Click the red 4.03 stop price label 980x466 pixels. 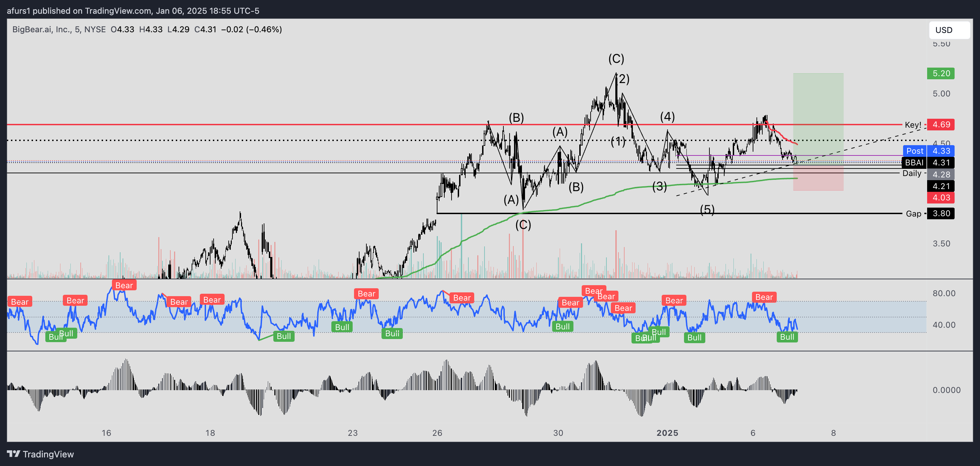(941, 198)
